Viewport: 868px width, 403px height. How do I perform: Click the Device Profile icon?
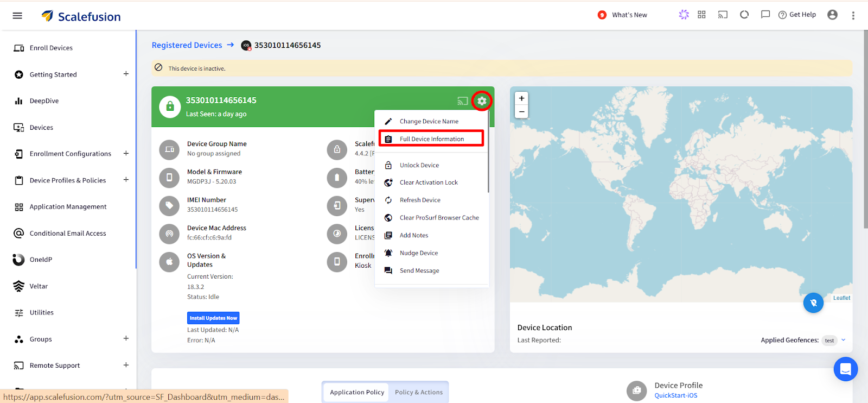coord(636,391)
